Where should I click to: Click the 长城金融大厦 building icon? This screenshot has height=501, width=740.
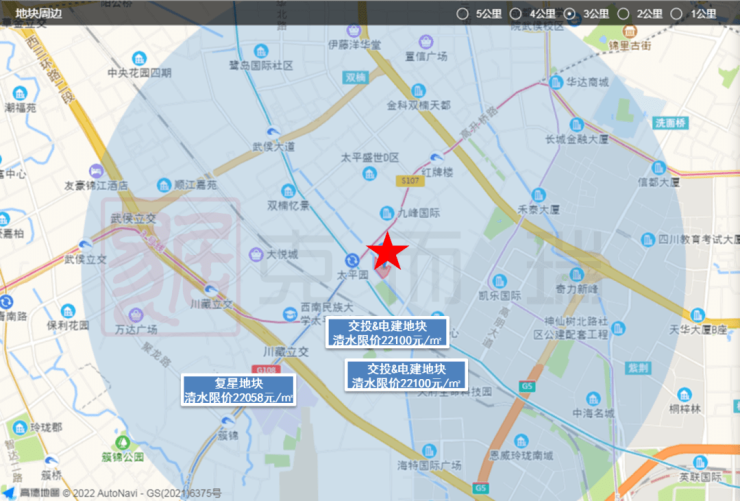(577, 125)
